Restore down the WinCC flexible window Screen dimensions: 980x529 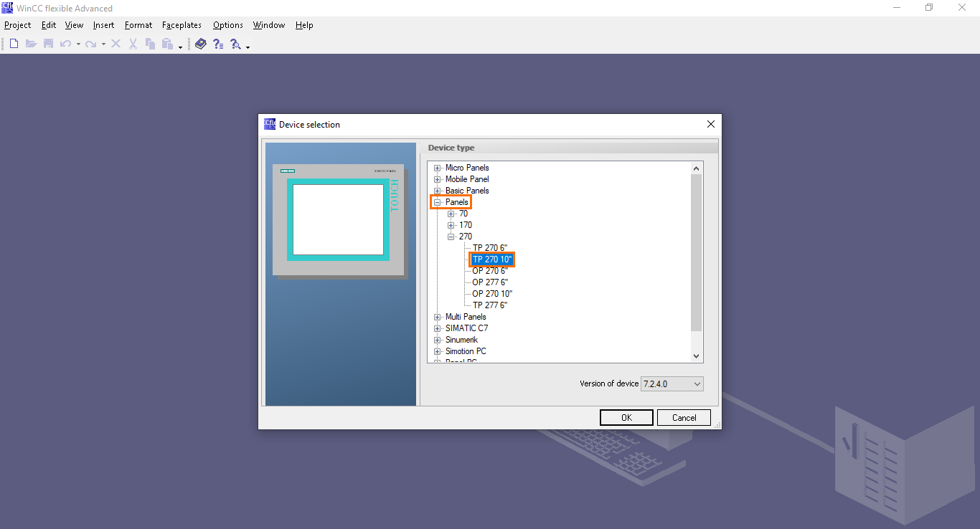click(929, 8)
